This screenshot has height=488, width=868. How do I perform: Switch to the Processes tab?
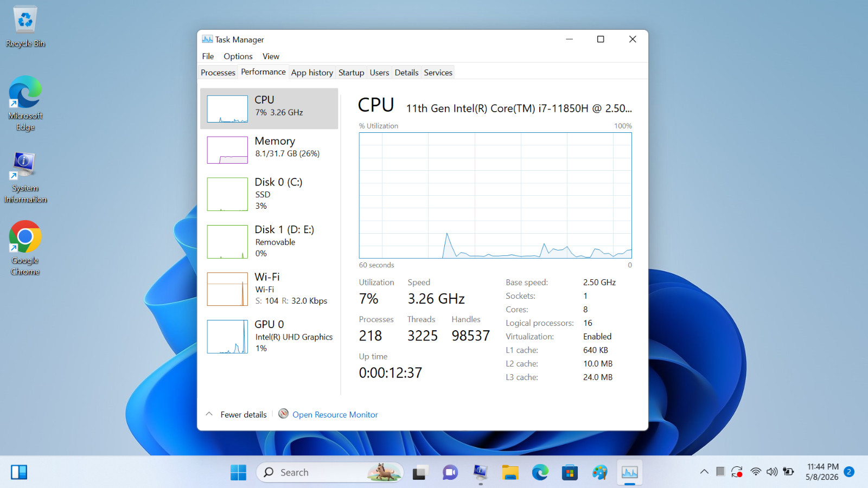pyautogui.click(x=218, y=73)
